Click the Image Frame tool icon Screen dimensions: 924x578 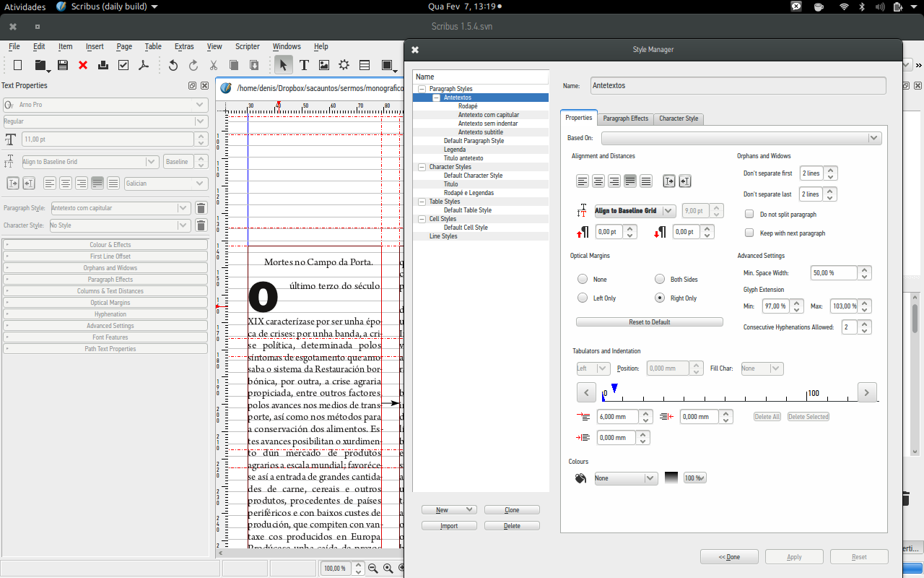tap(324, 65)
